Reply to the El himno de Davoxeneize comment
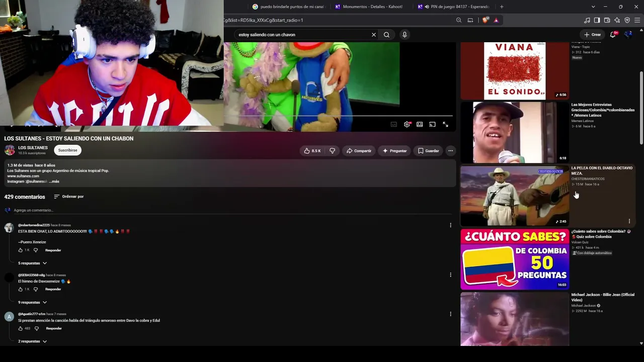This screenshot has width=644, height=362. coord(53,290)
